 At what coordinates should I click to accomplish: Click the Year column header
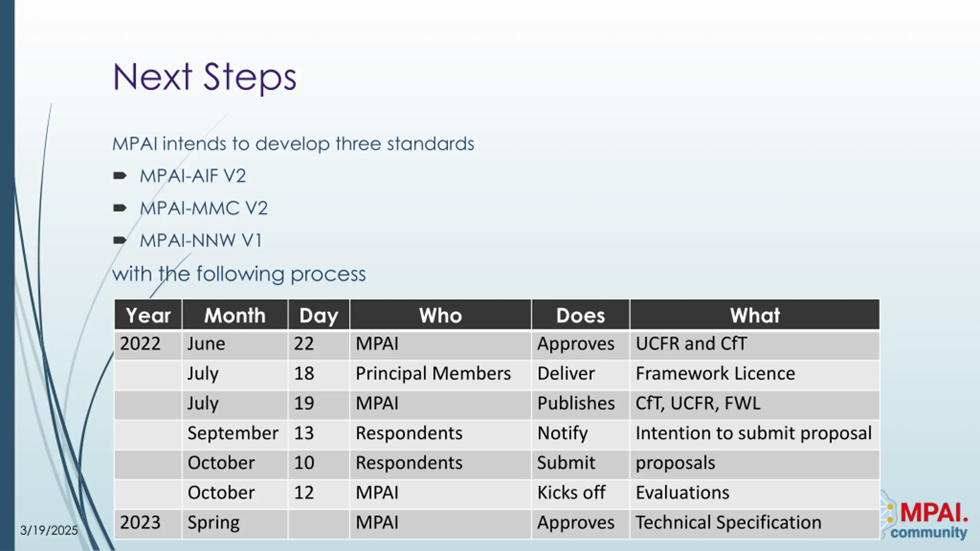coord(148,315)
